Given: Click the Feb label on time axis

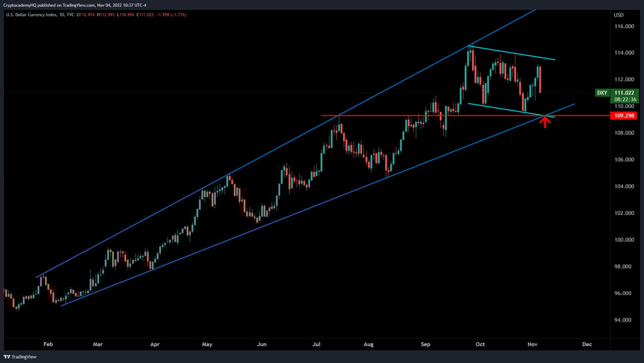Looking at the screenshot, I should [x=48, y=344].
